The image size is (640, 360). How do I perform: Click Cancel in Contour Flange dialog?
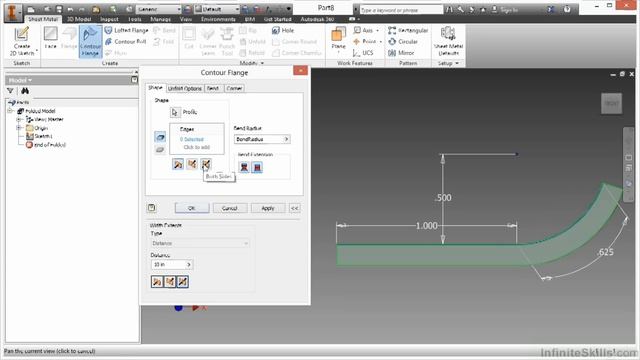tap(230, 208)
